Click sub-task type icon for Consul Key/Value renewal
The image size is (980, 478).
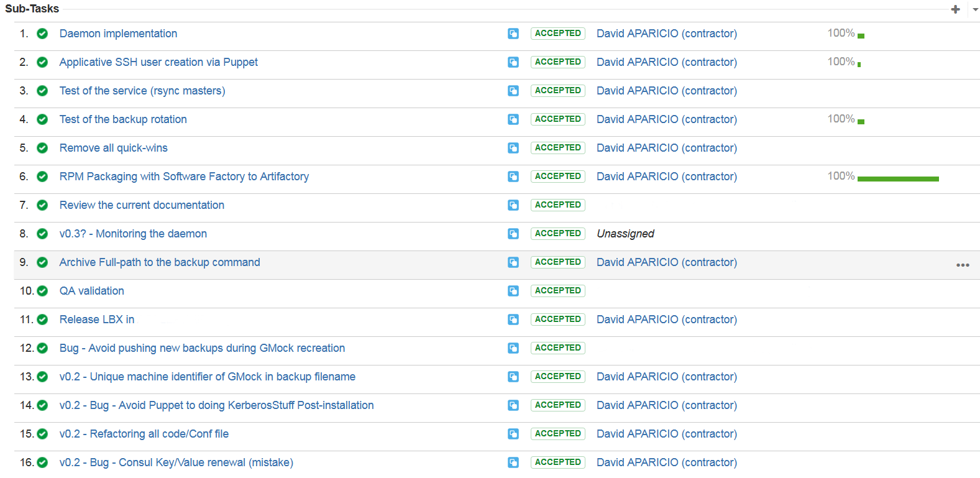pos(513,462)
